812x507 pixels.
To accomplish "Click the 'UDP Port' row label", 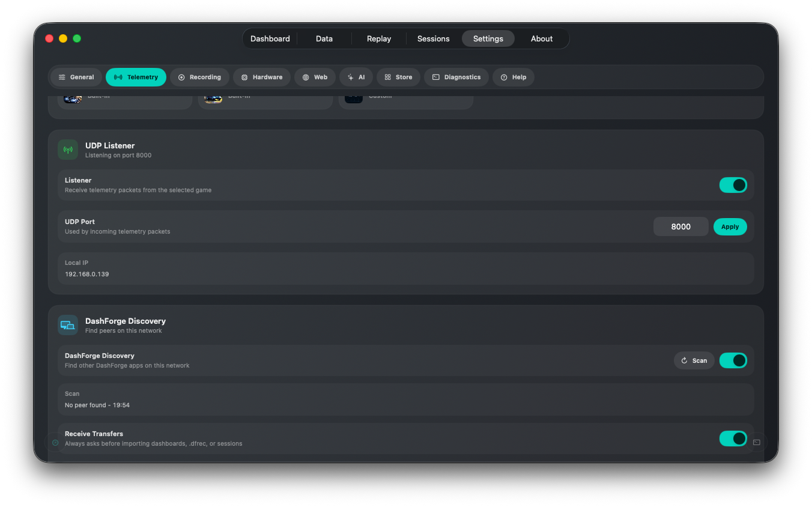I will pos(80,222).
